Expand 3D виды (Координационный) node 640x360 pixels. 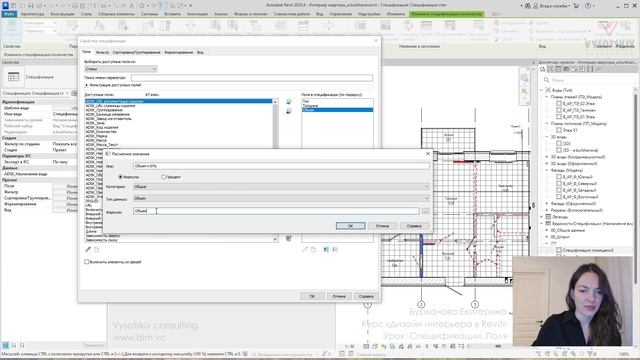tap(547, 157)
